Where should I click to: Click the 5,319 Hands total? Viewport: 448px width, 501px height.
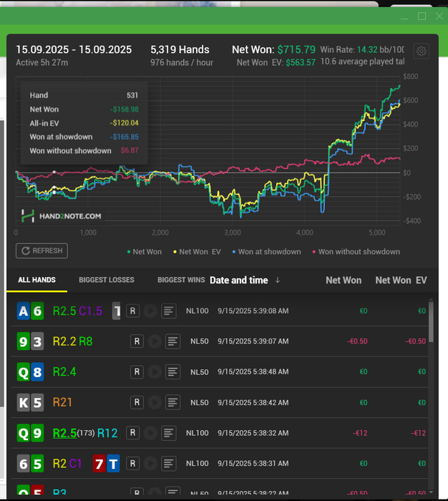tap(180, 49)
